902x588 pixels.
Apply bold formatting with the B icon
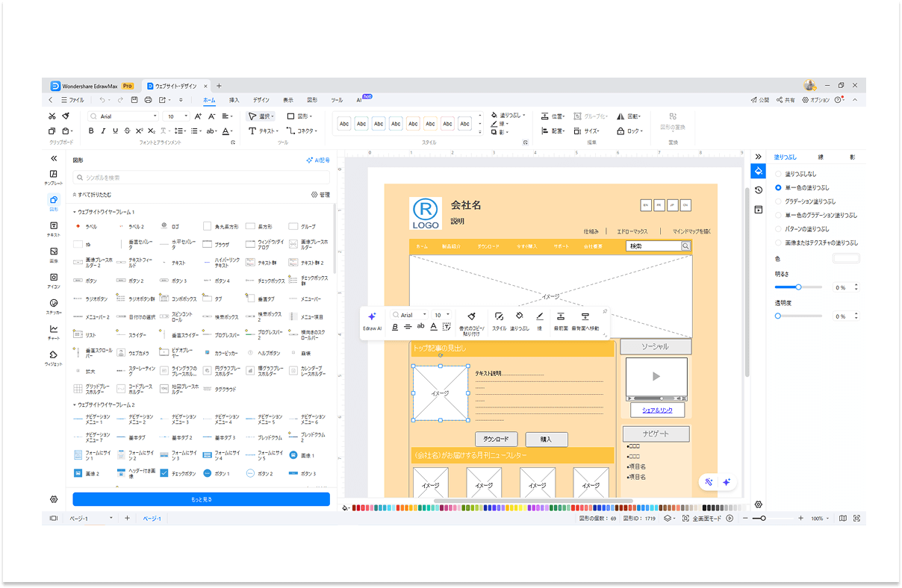[x=91, y=131]
